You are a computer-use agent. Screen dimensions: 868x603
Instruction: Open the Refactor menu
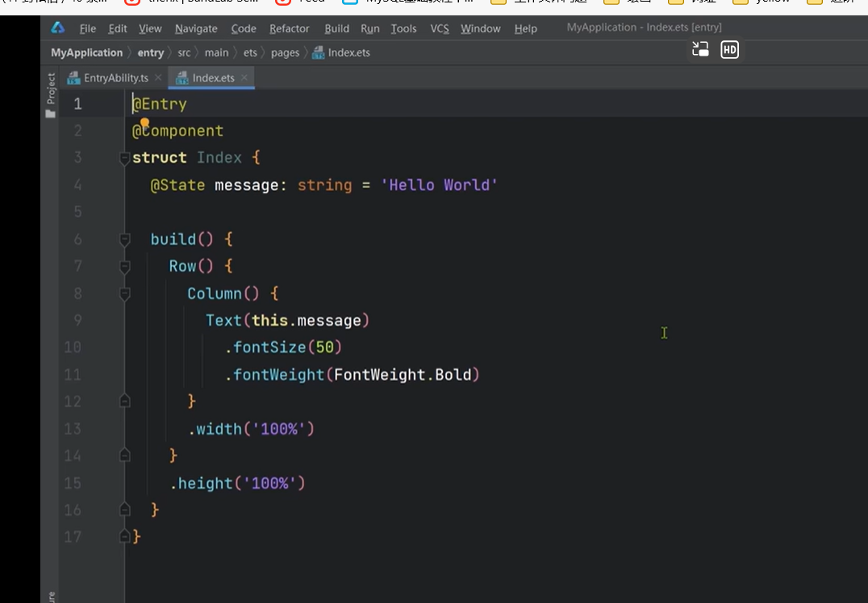(289, 28)
